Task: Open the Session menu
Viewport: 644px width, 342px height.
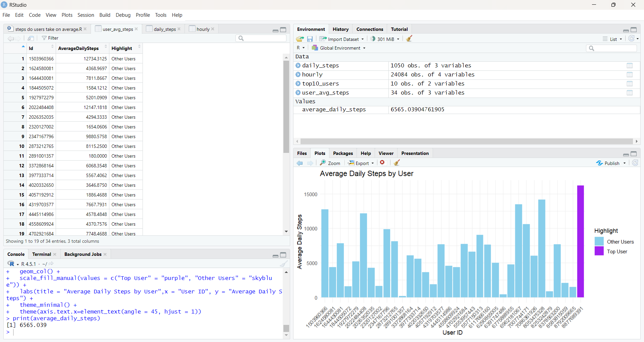Action: (x=86, y=15)
